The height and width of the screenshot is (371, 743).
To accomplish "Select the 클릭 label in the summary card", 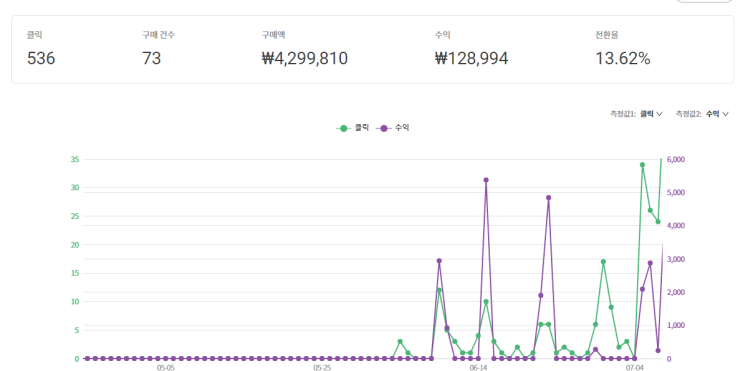I will 35,35.
